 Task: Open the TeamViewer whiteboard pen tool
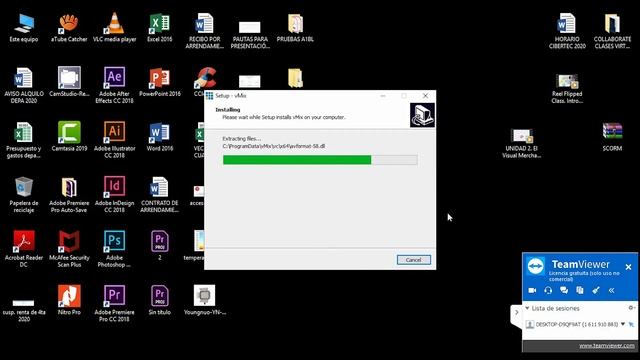click(x=596, y=290)
